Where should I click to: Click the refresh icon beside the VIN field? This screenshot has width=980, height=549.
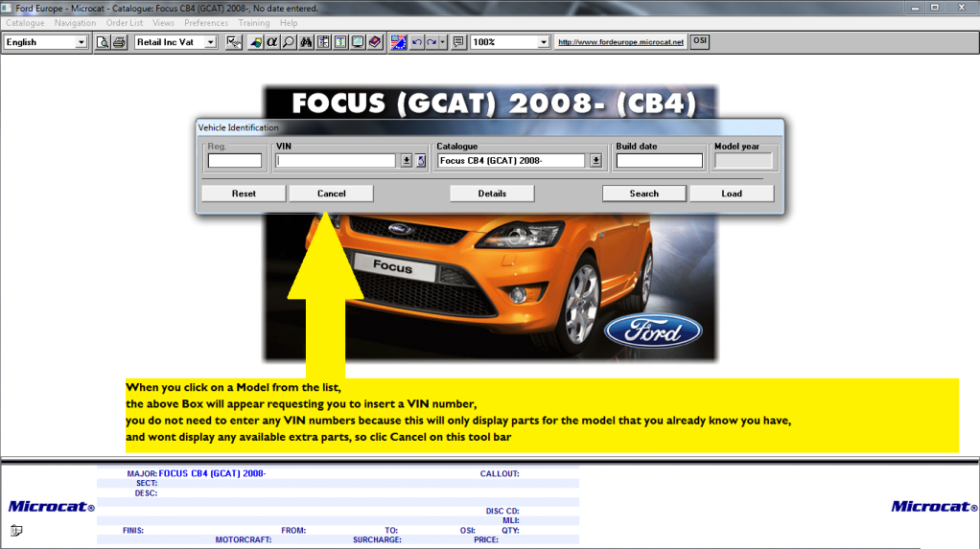click(x=421, y=161)
